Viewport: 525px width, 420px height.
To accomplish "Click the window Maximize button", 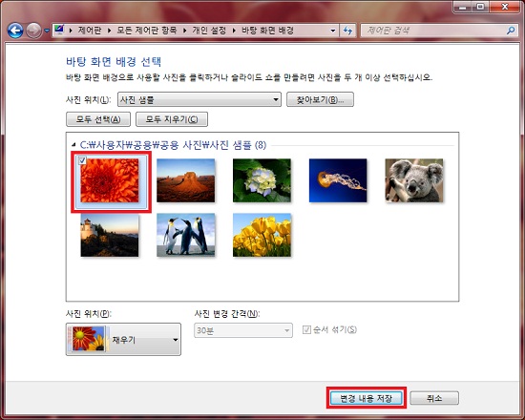I will [480, 7].
